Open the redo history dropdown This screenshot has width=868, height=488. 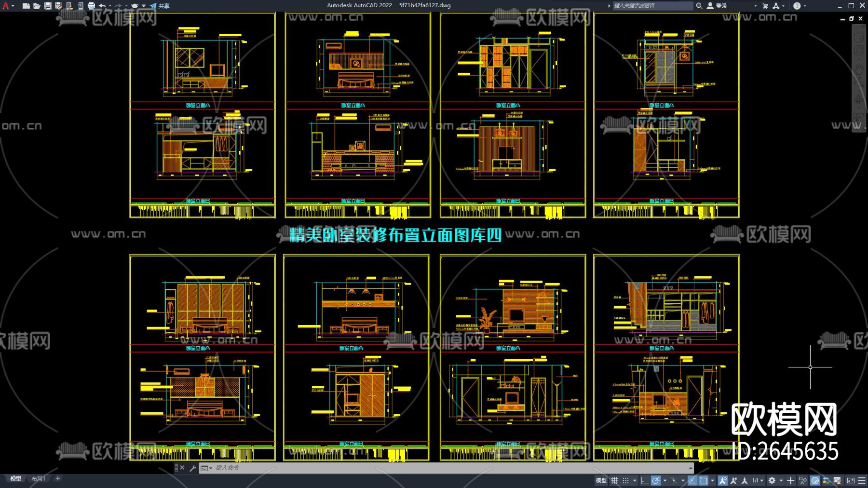(x=127, y=6)
